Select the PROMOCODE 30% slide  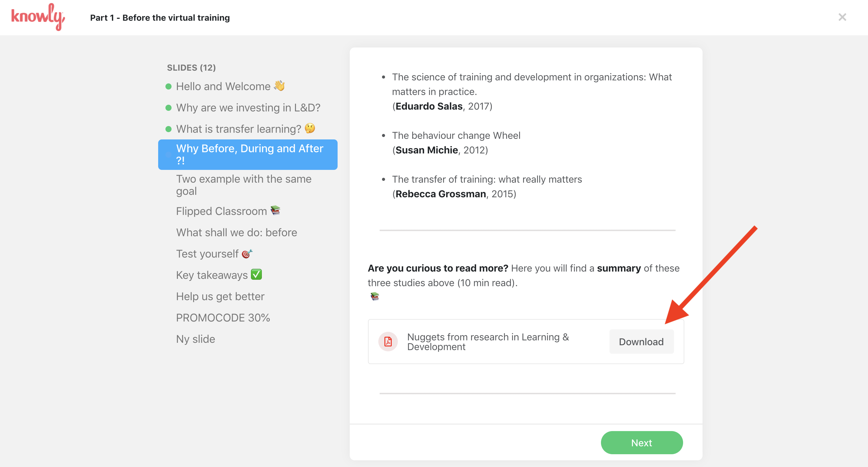click(x=223, y=318)
